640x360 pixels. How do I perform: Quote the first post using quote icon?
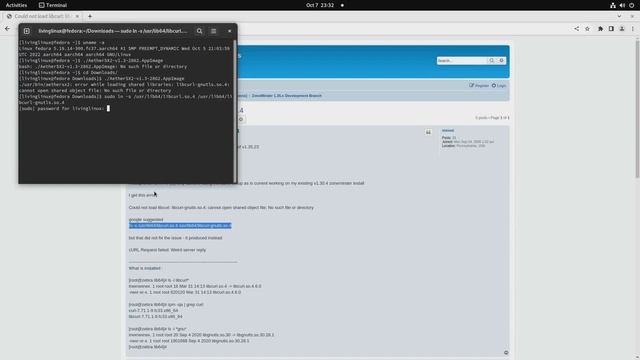click(428, 132)
